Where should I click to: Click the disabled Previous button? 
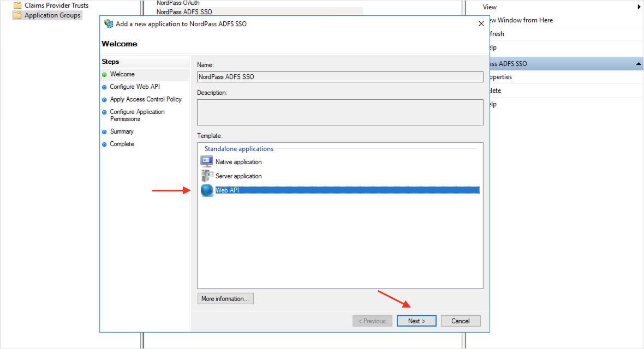coord(372,321)
